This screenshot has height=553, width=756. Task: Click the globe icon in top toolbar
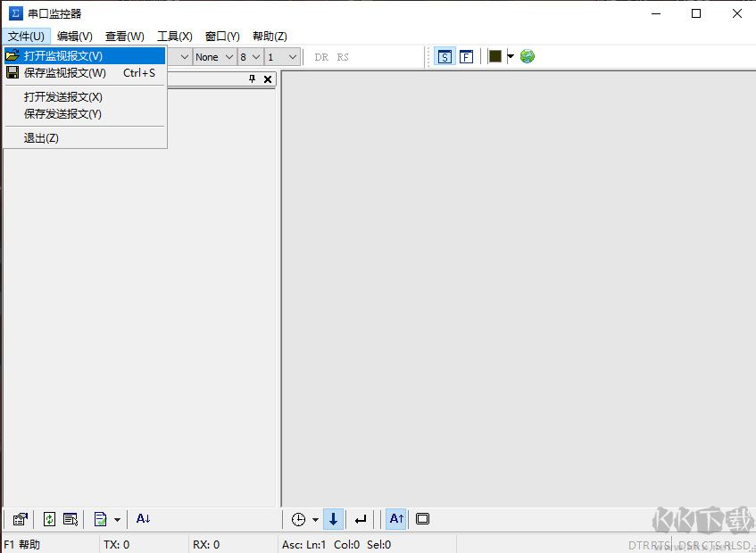pyautogui.click(x=528, y=56)
